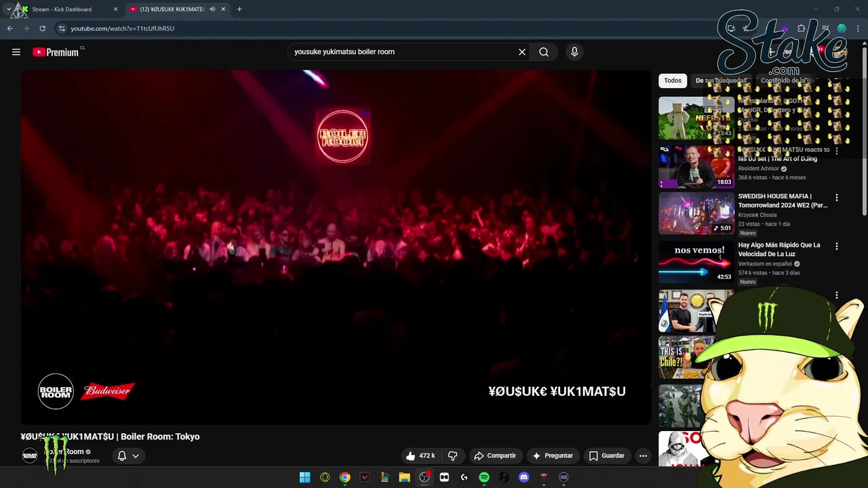The image size is (868, 488).
Task: Open 'The Art of DJing' title link
Action: (784, 154)
